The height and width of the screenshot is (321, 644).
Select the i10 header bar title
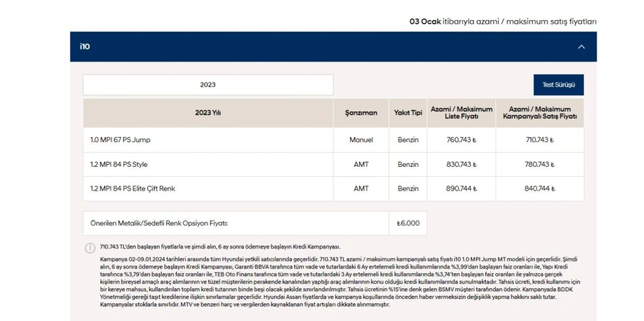[84, 47]
